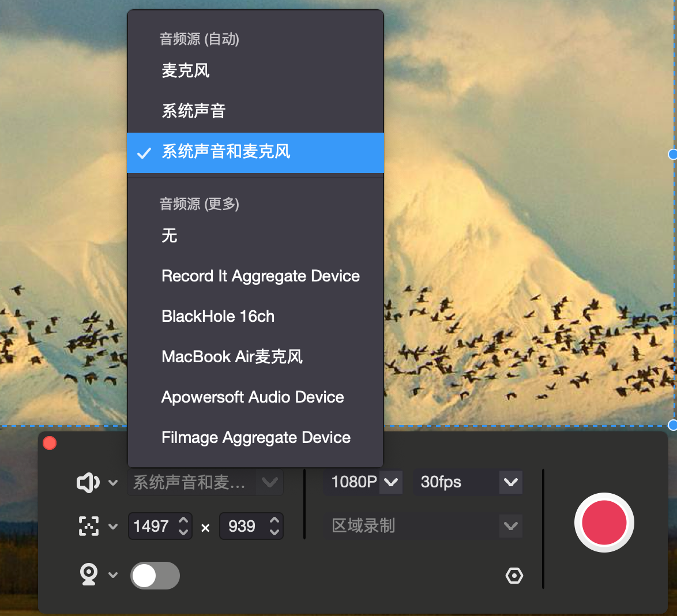Increase height with up stepper arrow

pos(274,520)
